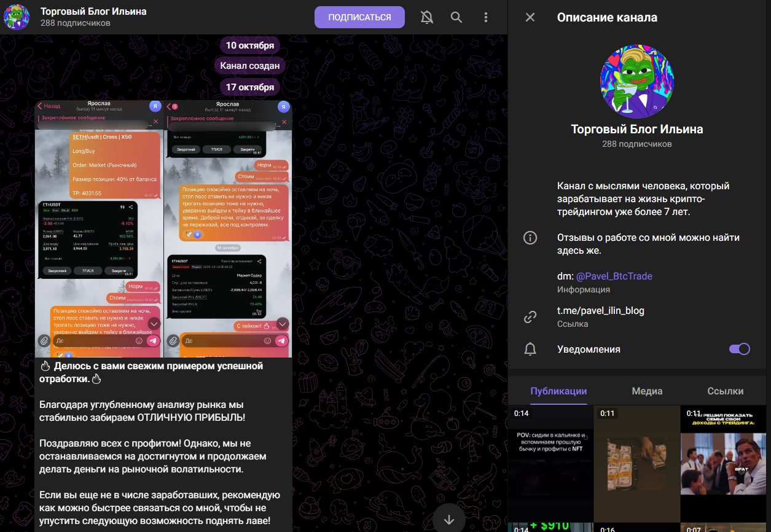Click the muted bell icon in header
The height and width of the screenshot is (532, 771).
coord(426,17)
